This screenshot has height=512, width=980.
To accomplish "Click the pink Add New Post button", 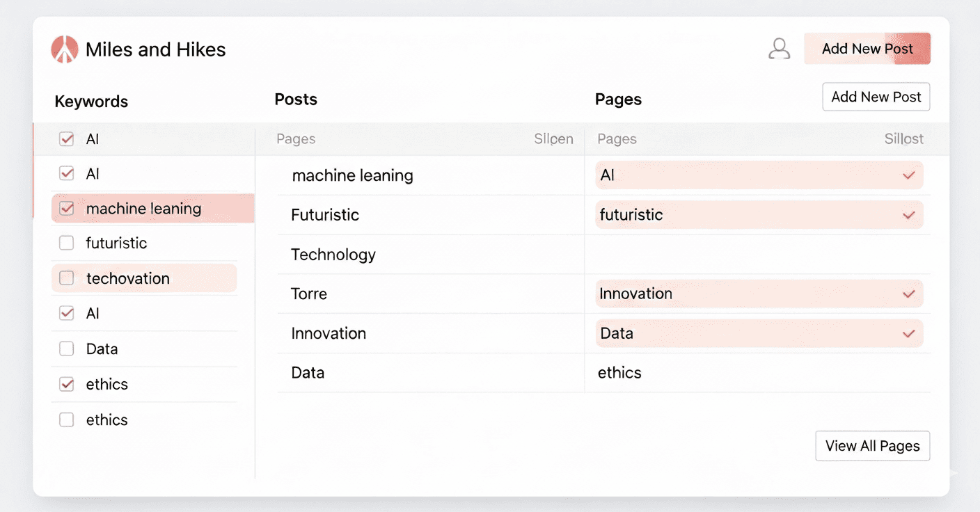I will [x=867, y=49].
